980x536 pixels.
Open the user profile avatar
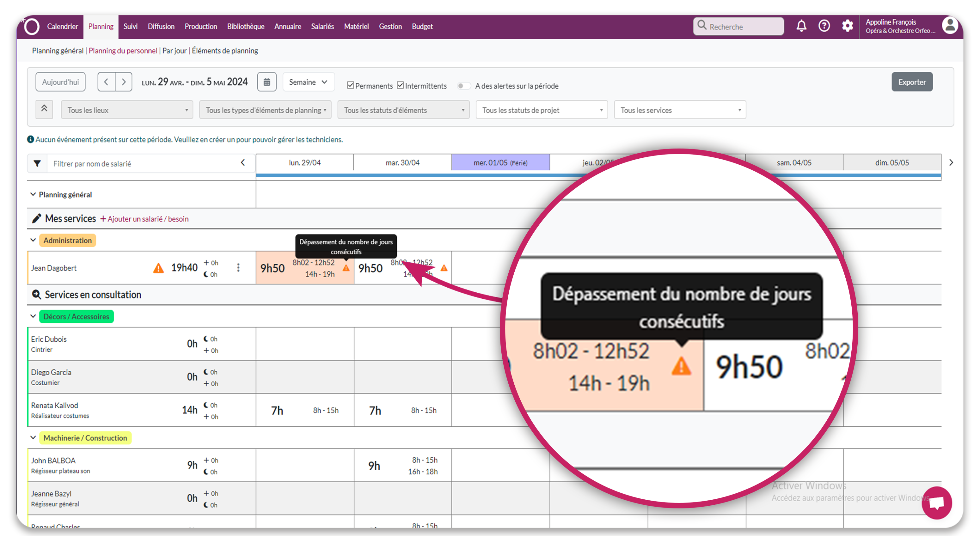[950, 26]
